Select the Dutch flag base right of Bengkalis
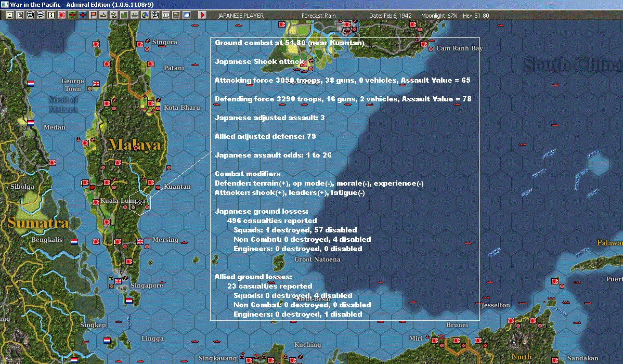Viewport: 623px width, 364px height. pyautogui.click(x=74, y=241)
